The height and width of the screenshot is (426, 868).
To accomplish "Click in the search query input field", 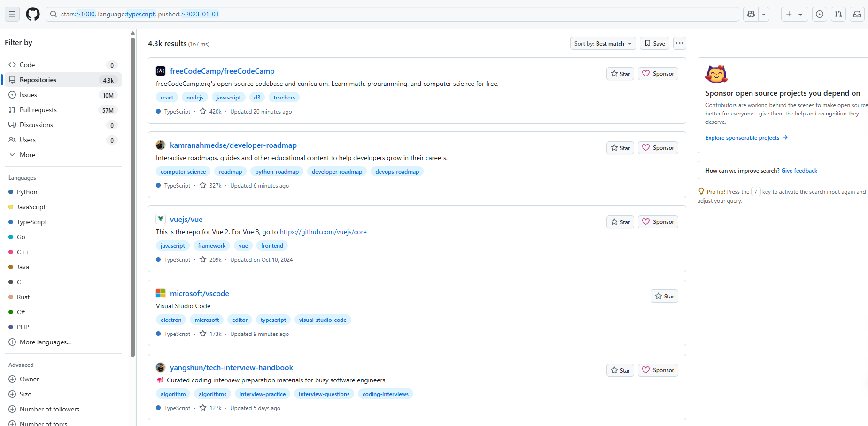I will click(393, 14).
